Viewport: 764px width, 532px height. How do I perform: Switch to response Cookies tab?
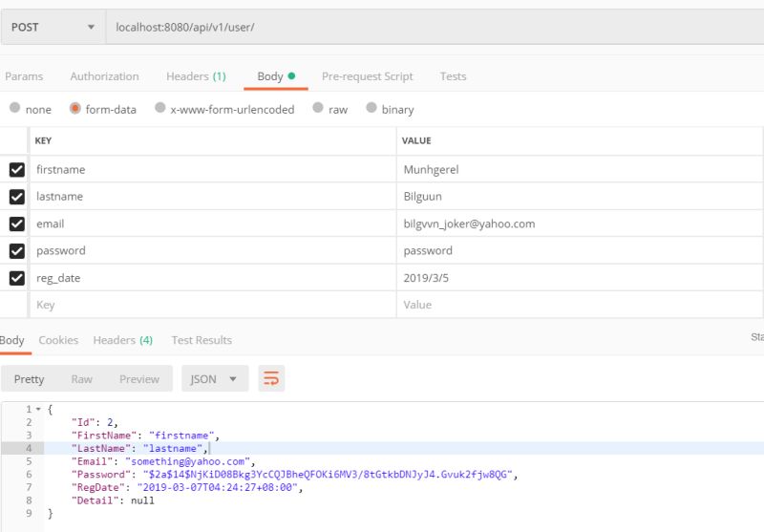click(x=58, y=340)
